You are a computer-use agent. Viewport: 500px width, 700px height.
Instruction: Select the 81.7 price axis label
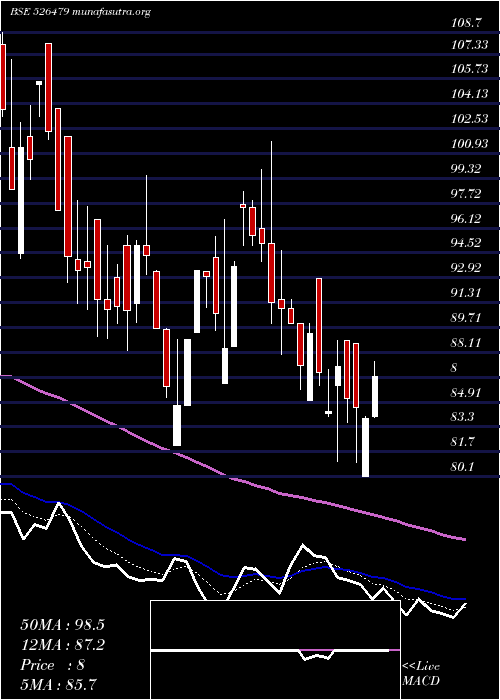click(464, 442)
